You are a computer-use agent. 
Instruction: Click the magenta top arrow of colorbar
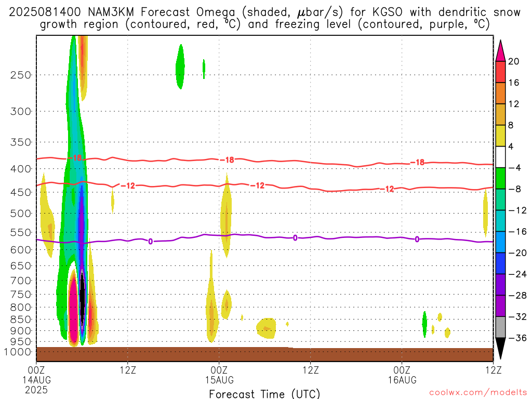[x=500, y=51]
